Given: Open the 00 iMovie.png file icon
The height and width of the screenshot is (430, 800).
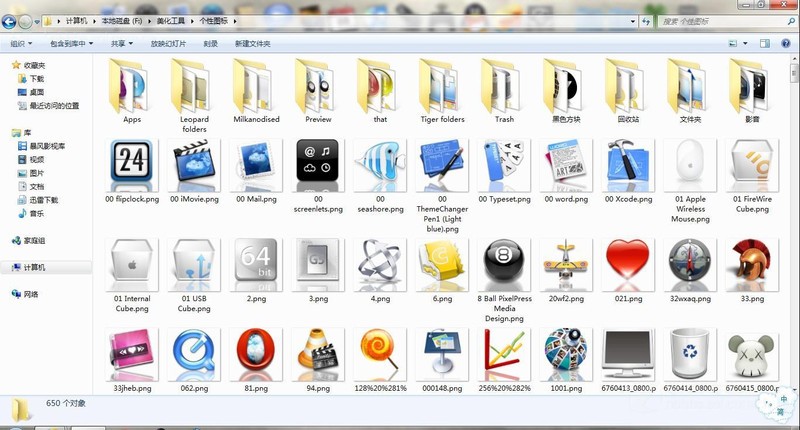Looking at the screenshot, I should pyautogui.click(x=194, y=162).
